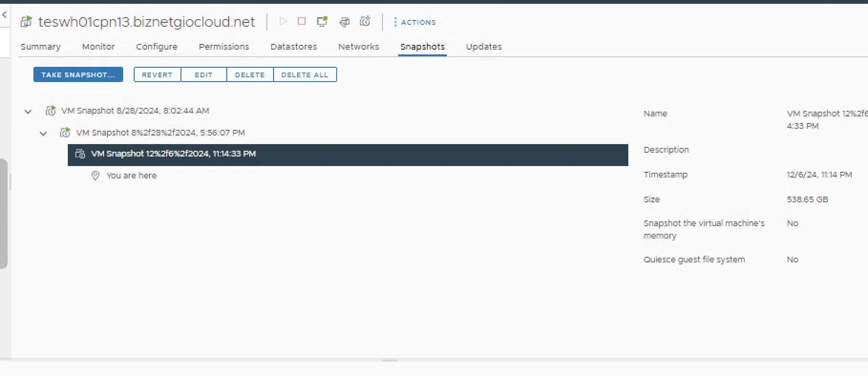Click icon of the 8/28/2024 8:02:44 AM snapshot
The height and width of the screenshot is (376, 868).
51,111
